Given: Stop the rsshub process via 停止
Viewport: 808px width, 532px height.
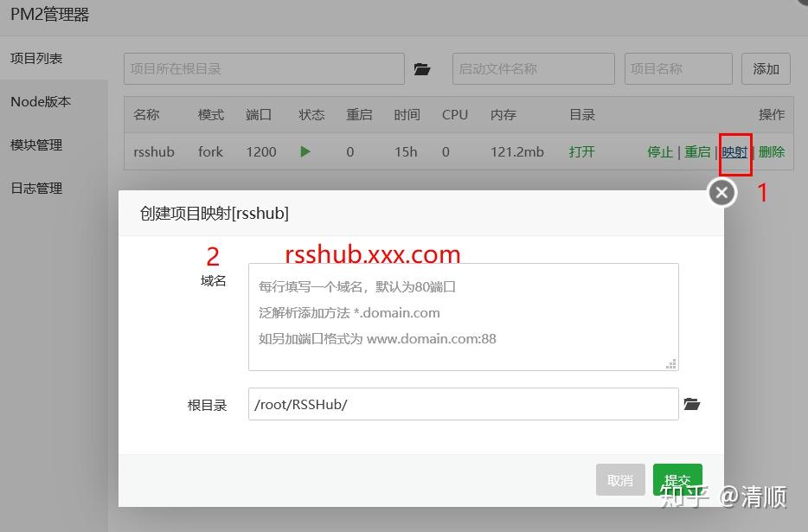Looking at the screenshot, I should click(x=660, y=151).
